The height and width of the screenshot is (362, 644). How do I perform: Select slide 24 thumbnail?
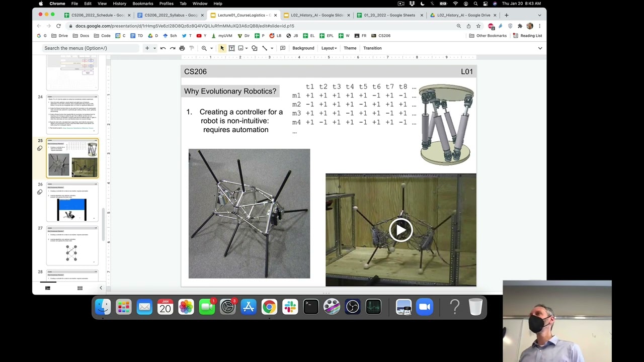coord(72,114)
